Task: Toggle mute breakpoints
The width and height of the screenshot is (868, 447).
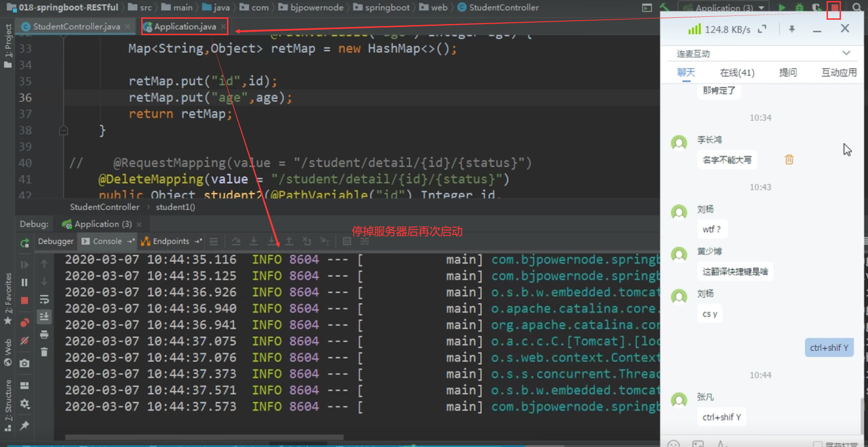Action: [25, 341]
